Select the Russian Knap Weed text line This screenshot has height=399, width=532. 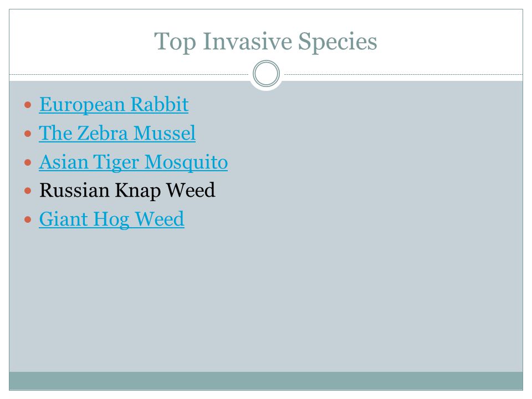pos(127,190)
